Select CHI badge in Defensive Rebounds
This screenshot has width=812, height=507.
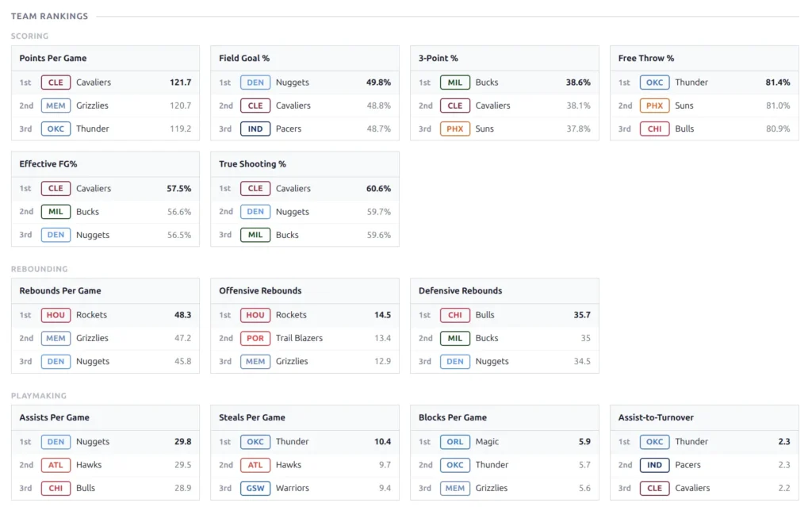455,315
